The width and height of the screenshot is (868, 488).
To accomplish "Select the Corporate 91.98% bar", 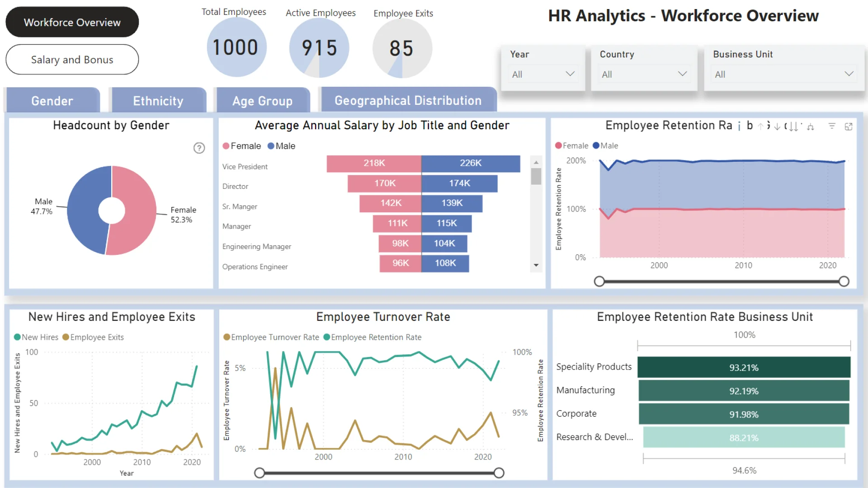I will point(744,414).
